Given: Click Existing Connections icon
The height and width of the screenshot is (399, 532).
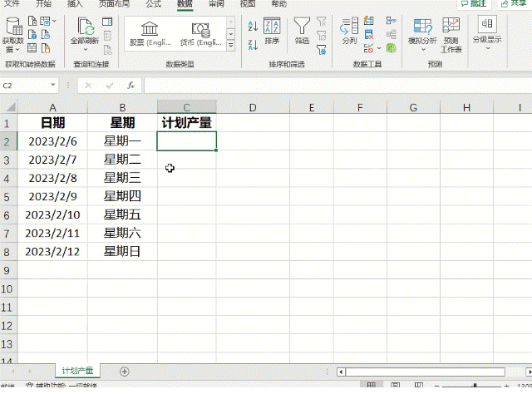Looking at the screenshot, I should coord(46,48).
